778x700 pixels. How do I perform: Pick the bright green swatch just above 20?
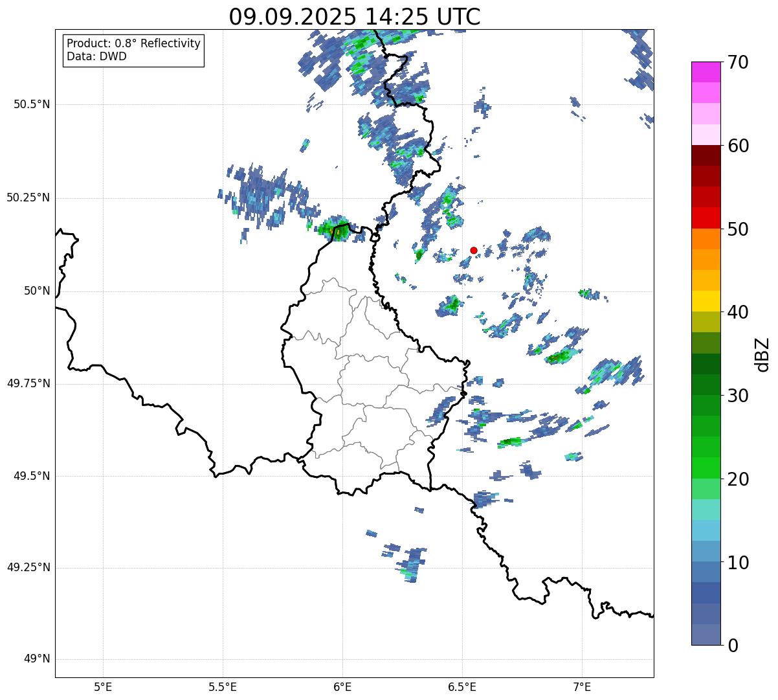[706, 468]
